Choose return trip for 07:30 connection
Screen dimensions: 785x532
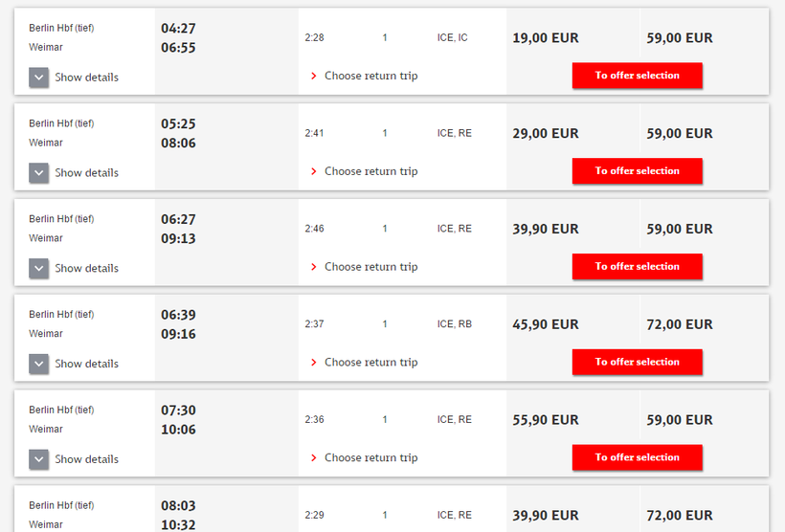pos(370,457)
